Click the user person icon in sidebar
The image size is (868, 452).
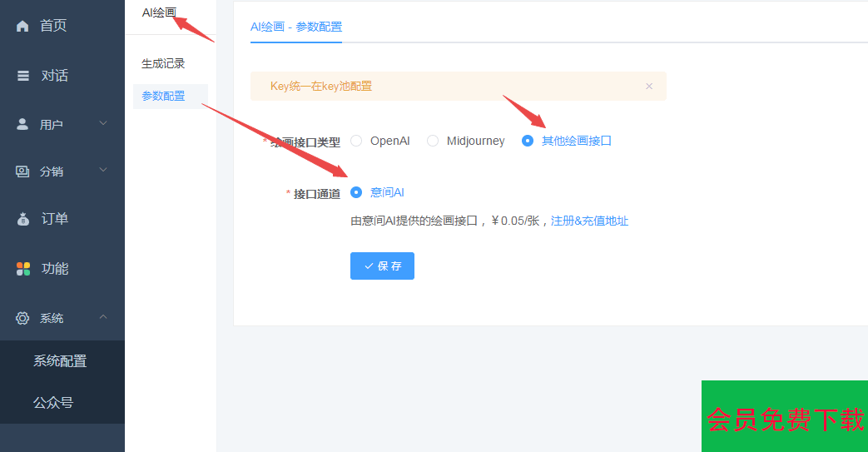click(x=22, y=125)
